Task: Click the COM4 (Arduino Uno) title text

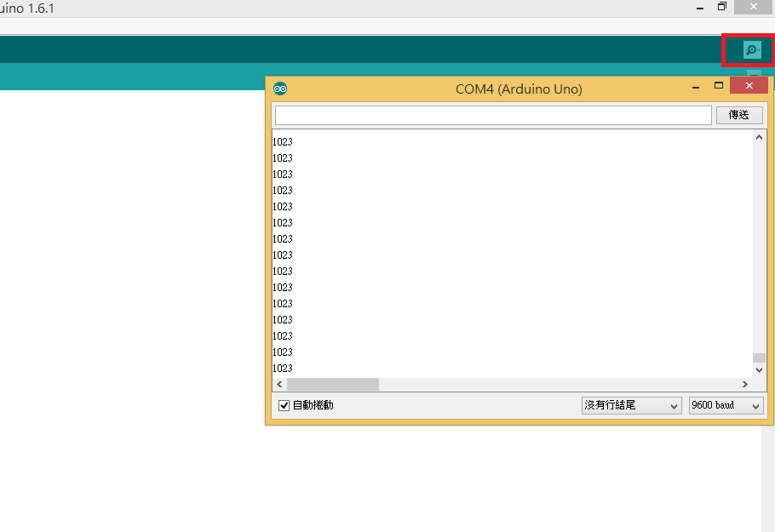Action: coord(519,89)
